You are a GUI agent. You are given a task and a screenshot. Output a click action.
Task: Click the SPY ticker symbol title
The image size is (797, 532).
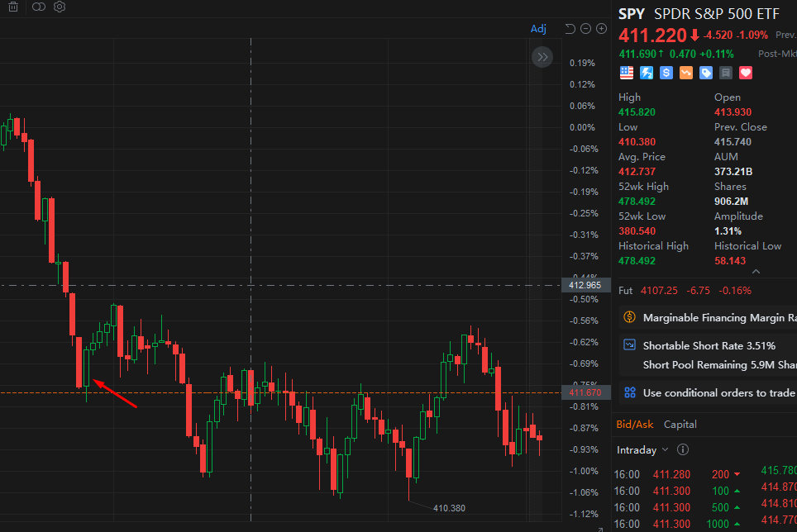coord(632,14)
